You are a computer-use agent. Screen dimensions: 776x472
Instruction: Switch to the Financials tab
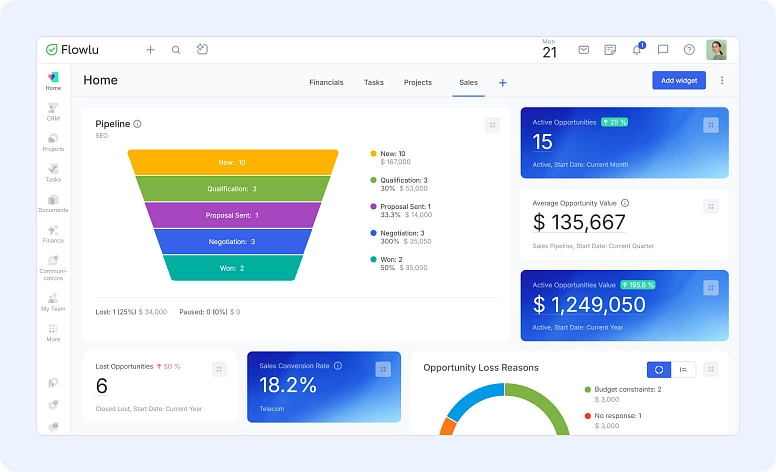(x=326, y=82)
